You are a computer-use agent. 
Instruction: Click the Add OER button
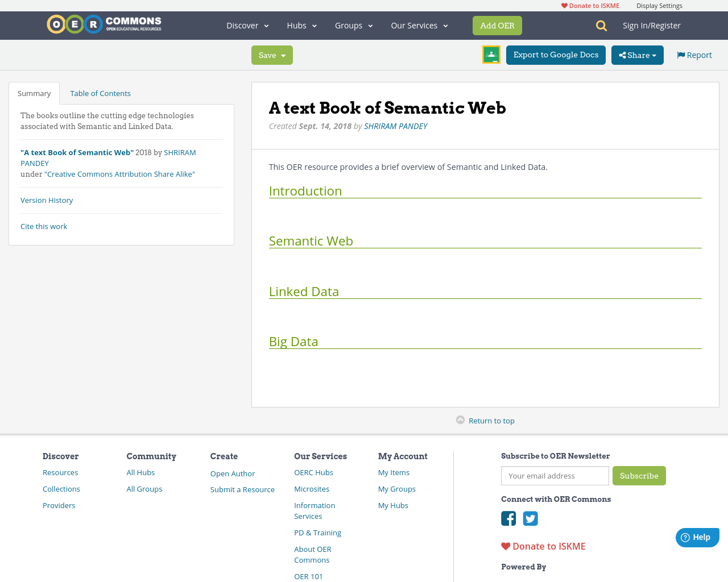coord(497,25)
